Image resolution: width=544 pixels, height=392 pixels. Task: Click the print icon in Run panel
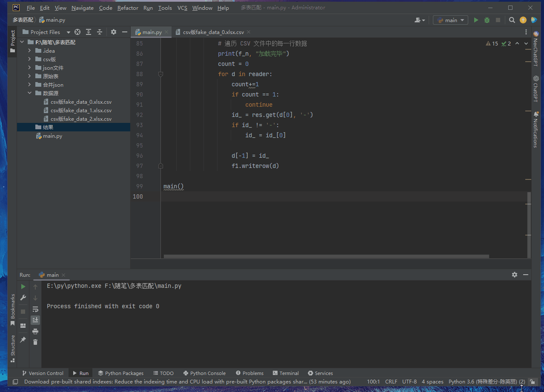point(35,331)
